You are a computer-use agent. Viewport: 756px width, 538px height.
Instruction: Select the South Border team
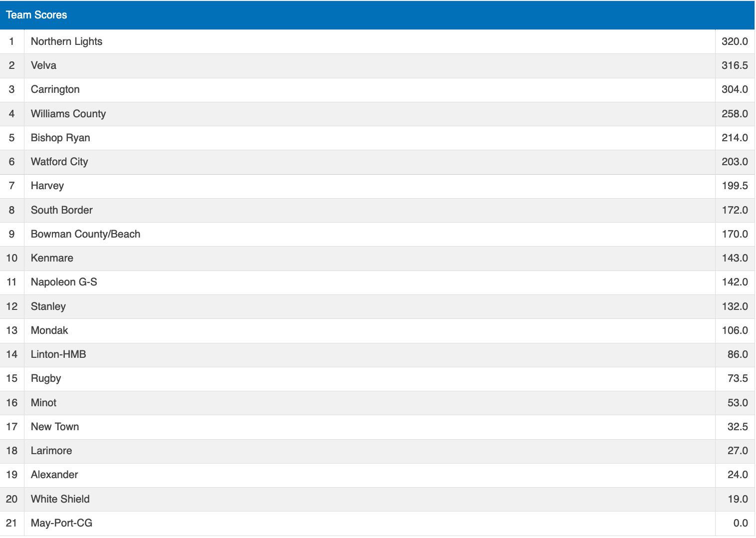tap(62, 210)
